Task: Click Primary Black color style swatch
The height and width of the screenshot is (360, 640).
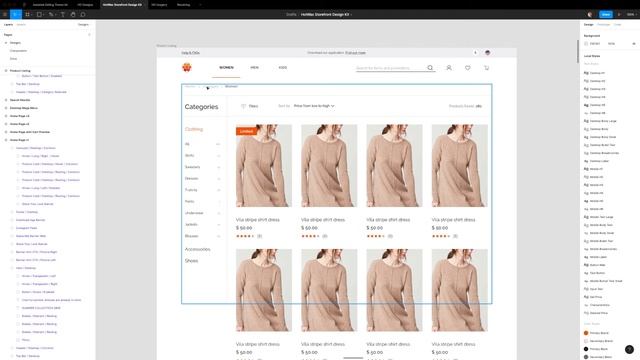Action: [x=586, y=349]
